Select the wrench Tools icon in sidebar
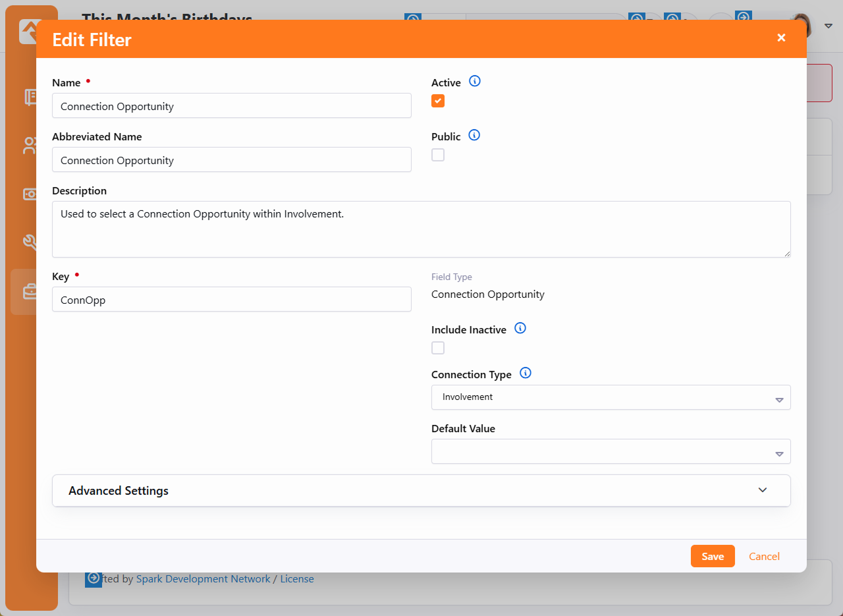The width and height of the screenshot is (843, 616). click(x=30, y=242)
